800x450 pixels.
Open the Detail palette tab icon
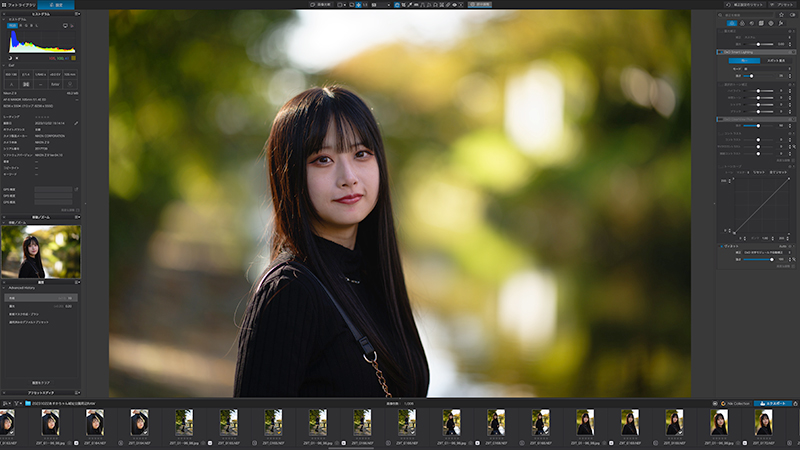coord(752,23)
